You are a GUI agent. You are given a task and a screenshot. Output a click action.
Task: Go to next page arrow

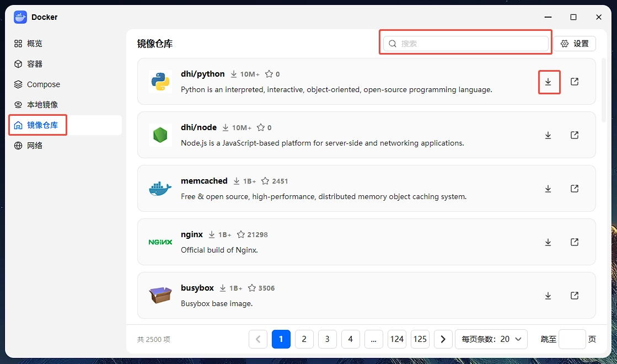443,339
